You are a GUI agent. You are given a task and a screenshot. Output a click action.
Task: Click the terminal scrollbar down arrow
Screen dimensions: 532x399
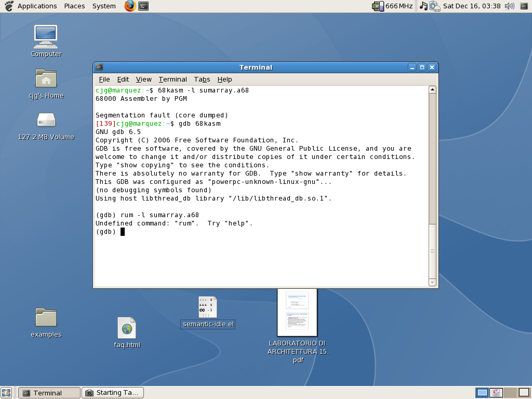click(432, 283)
